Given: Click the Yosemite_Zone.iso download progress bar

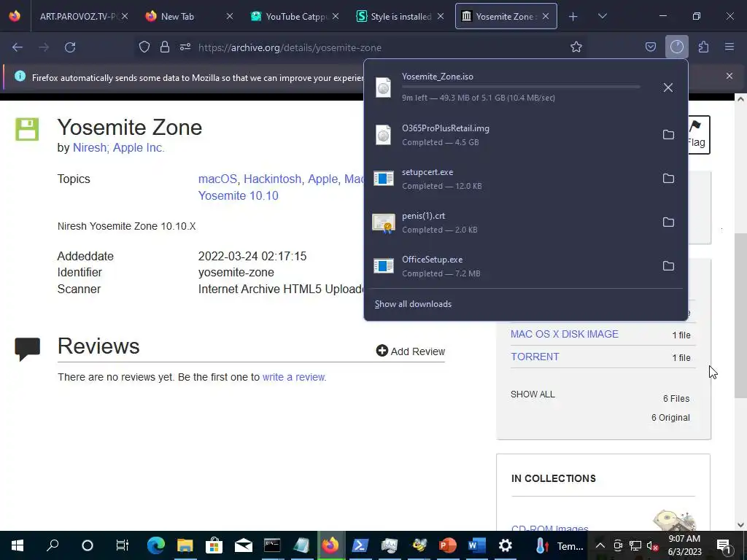Looking at the screenshot, I should (x=521, y=87).
